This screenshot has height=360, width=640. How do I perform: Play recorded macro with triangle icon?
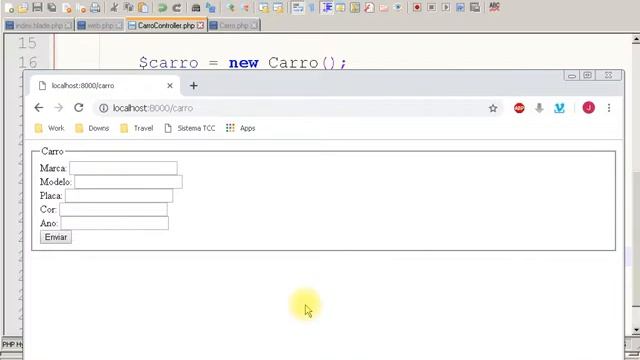(446, 7)
